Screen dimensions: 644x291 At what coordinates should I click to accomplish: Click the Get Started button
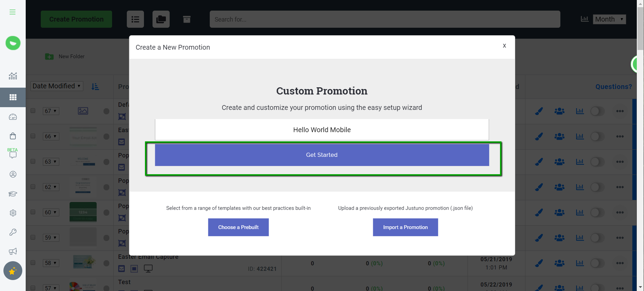(x=322, y=155)
